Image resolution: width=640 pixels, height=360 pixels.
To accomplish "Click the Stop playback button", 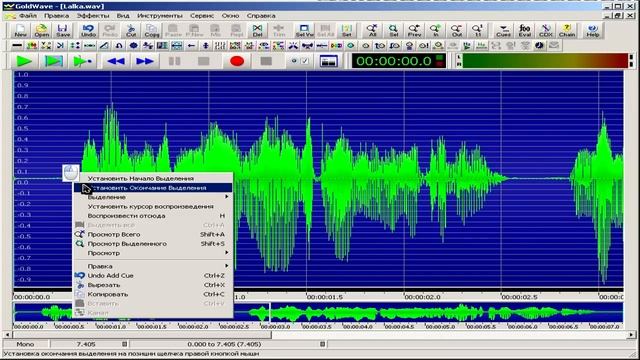I will click(x=204, y=61).
